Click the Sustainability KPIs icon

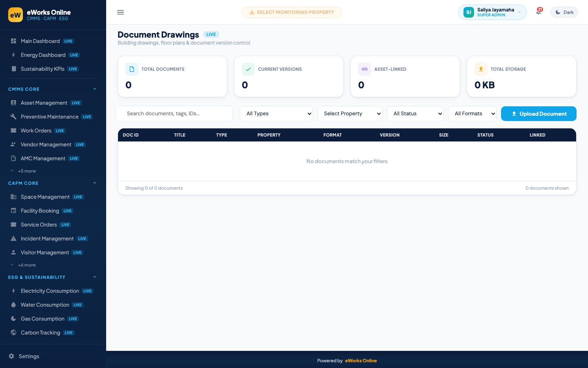tap(13, 69)
